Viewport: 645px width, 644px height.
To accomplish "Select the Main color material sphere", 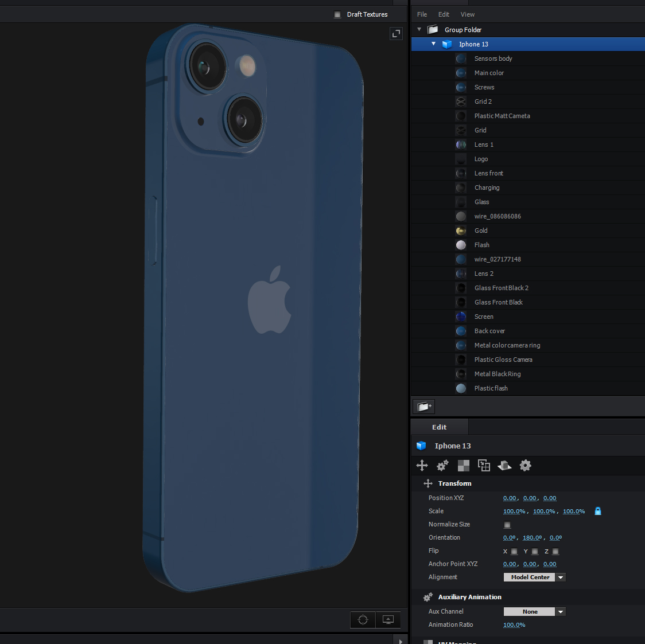I will pyautogui.click(x=461, y=73).
